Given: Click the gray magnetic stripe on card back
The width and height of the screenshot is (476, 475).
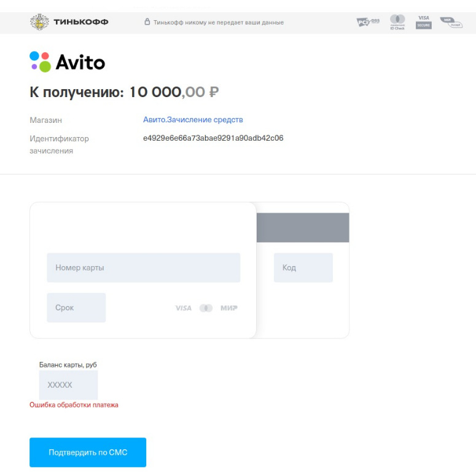Looking at the screenshot, I should click(x=303, y=227).
